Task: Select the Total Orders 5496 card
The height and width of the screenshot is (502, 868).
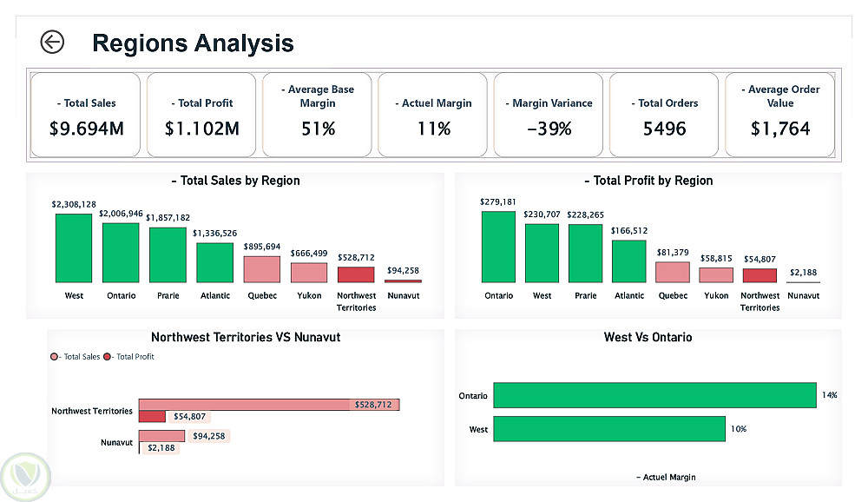Action: (x=664, y=115)
